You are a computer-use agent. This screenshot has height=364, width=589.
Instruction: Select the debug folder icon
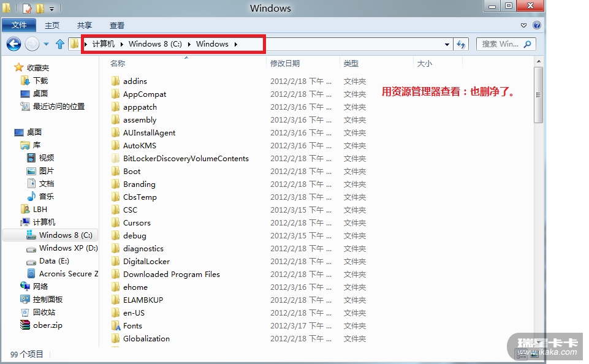pyautogui.click(x=116, y=235)
